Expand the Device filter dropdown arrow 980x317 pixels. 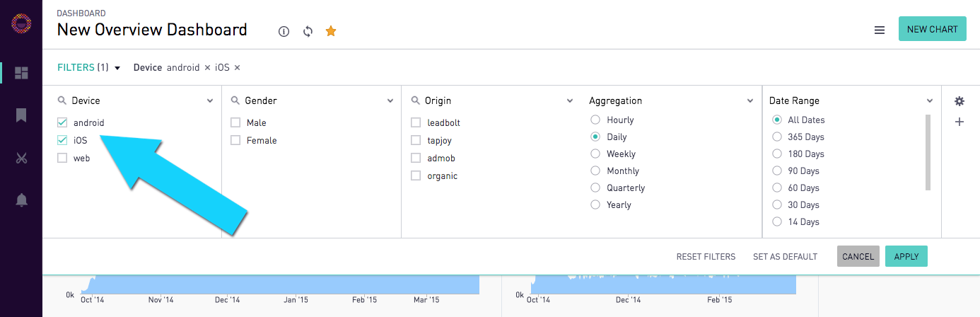tap(210, 101)
